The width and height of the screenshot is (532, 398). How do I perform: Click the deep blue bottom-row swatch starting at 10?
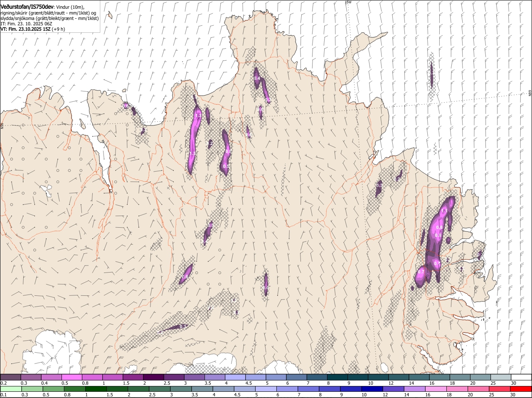pos(372,389)
